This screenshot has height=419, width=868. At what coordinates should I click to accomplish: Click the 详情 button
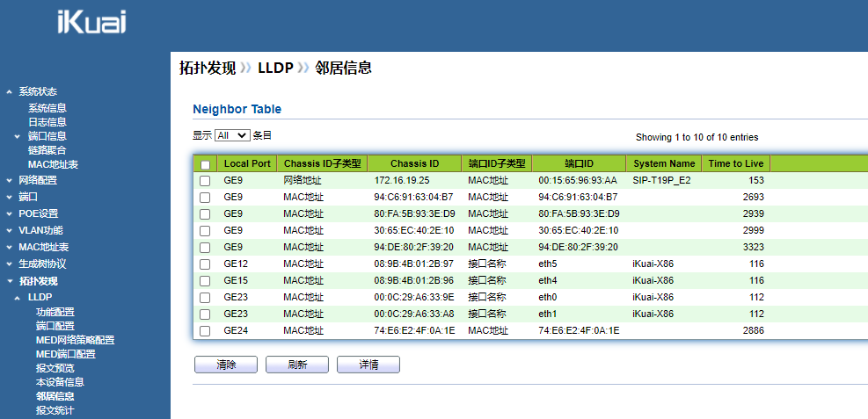point(368,365)
